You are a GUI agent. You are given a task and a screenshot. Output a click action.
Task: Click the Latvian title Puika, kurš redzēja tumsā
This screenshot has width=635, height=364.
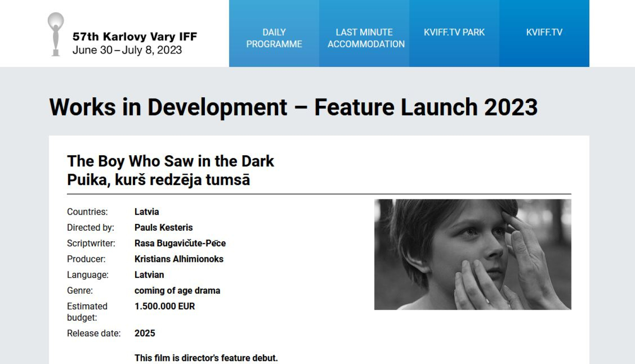point(158,180)
